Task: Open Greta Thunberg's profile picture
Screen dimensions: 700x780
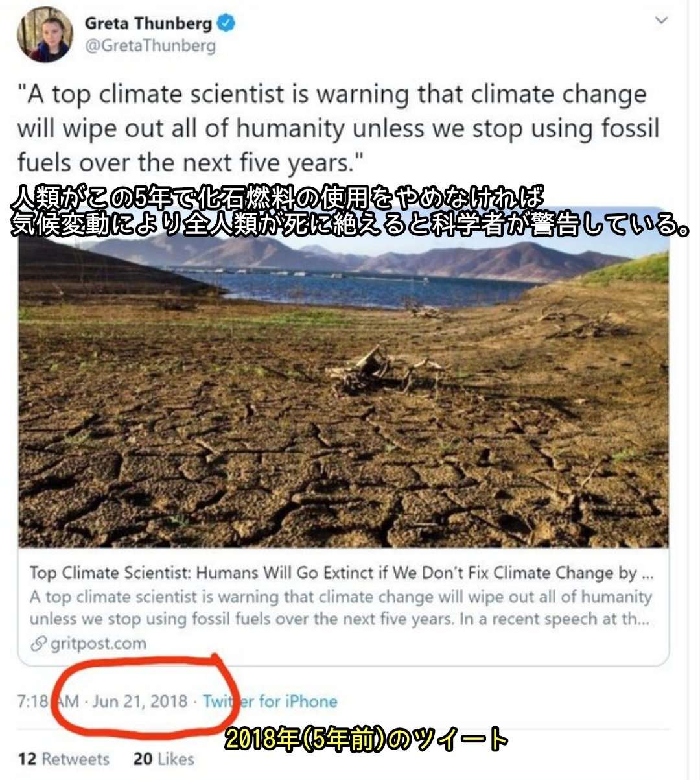Action: (x=45, y=34)
